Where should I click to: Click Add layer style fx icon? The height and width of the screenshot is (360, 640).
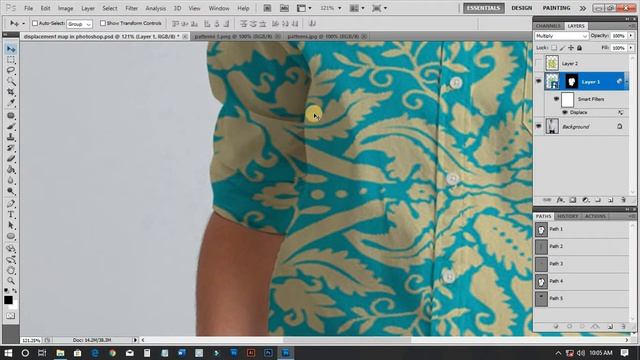click(560, 200)
